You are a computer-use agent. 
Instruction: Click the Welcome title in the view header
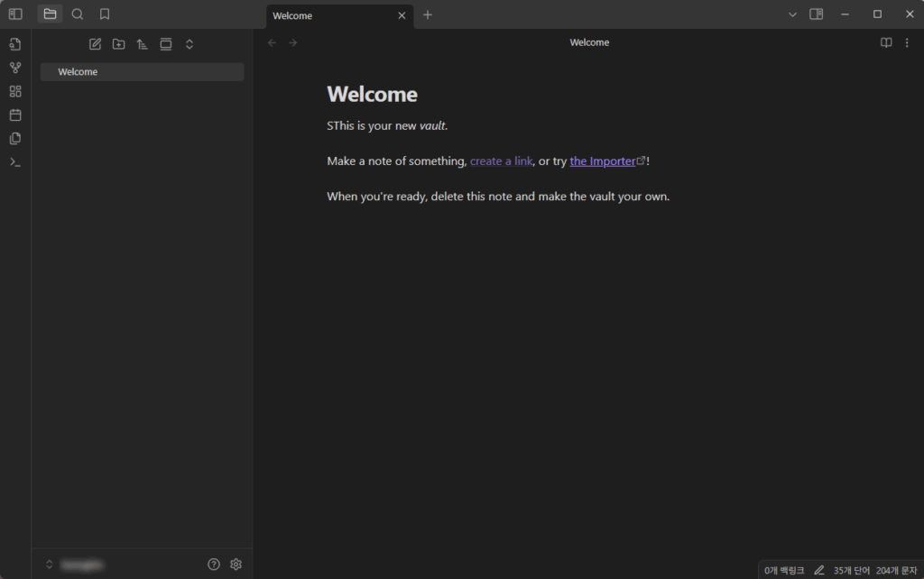coord(589,42)
